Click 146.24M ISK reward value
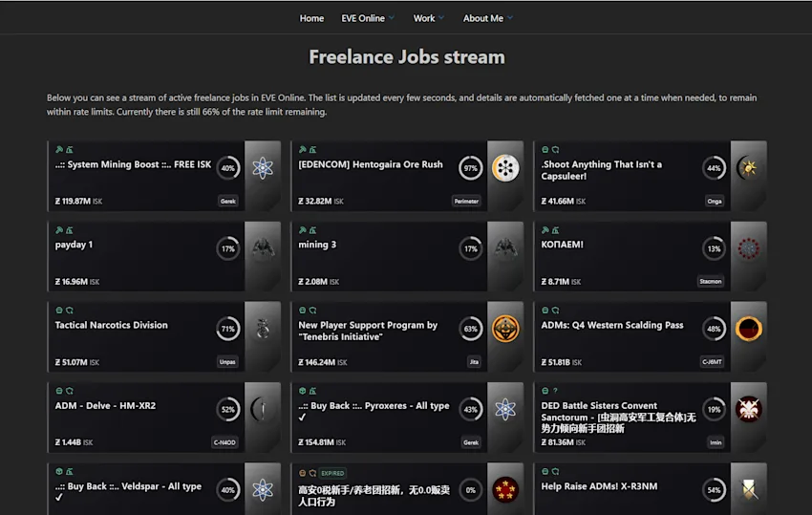 coord(323,362)
